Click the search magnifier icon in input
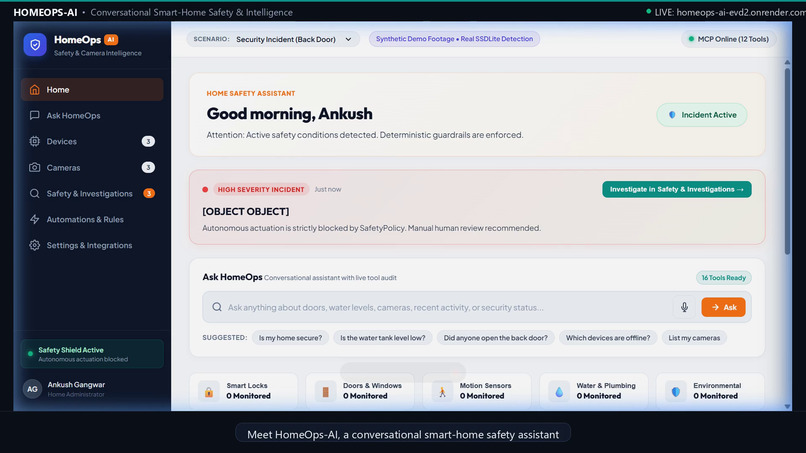806x453 pixels. click(x=217, y=307)
